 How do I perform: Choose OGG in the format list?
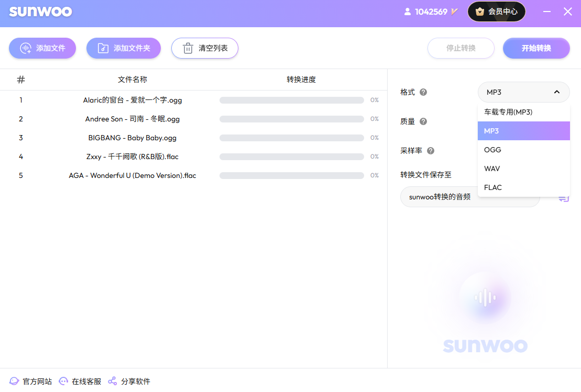pos(523,150)
